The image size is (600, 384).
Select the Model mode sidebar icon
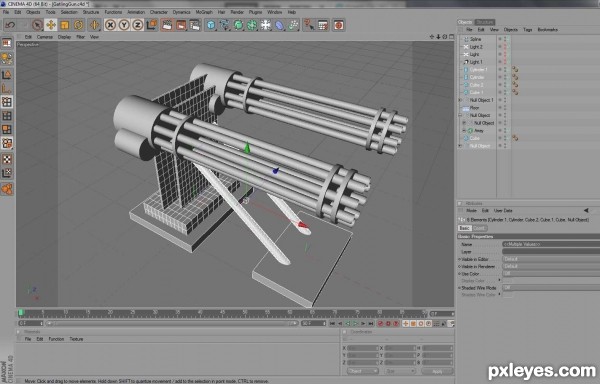point(7,75)
